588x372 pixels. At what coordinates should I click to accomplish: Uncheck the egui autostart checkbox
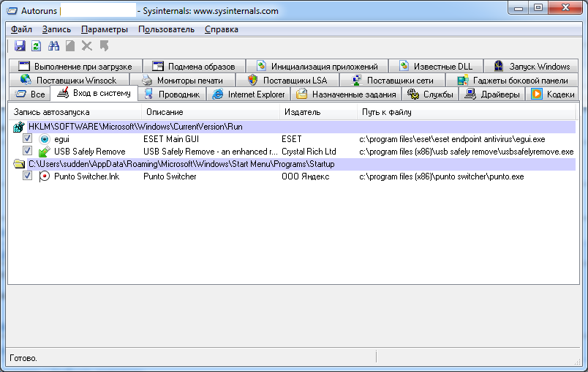pyautogui.click(x=27, y=139)
